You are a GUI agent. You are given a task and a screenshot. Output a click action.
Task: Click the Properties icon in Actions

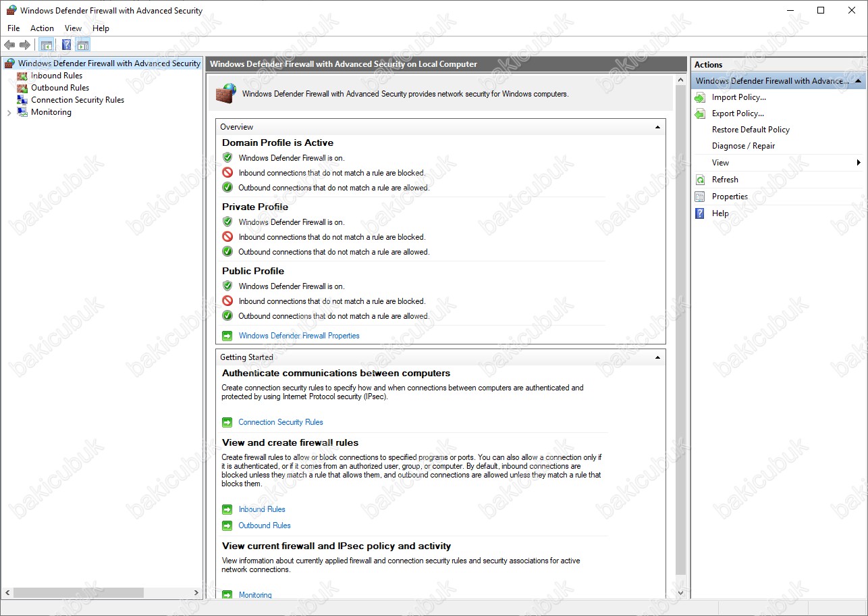(700, 197)
